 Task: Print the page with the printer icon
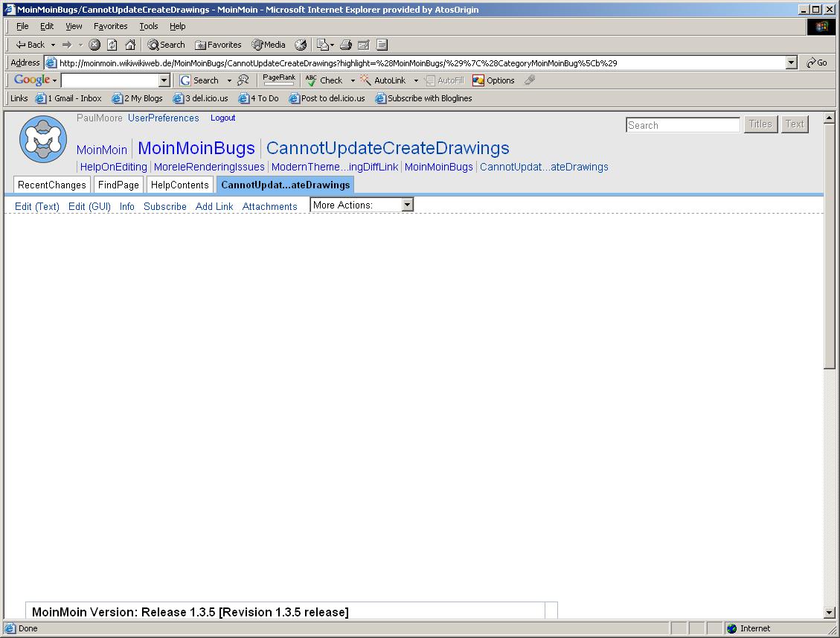(x=346, y=45)
